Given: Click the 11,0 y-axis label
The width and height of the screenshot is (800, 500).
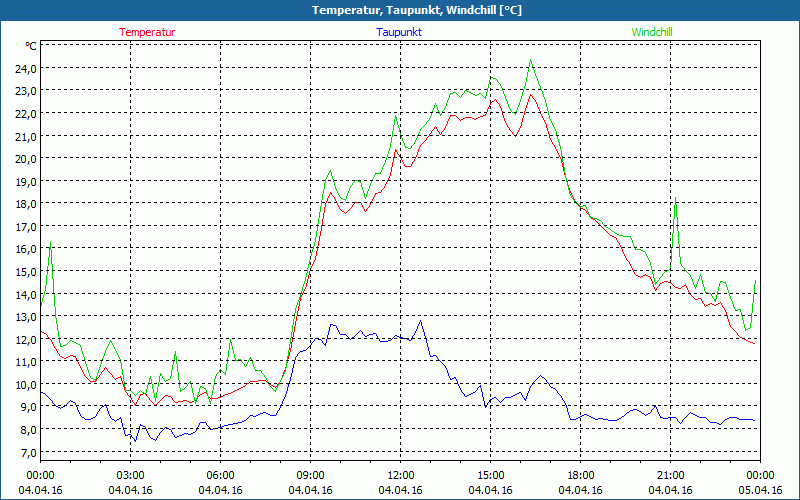Looking at the screenshot, I should tap(25, 362).
